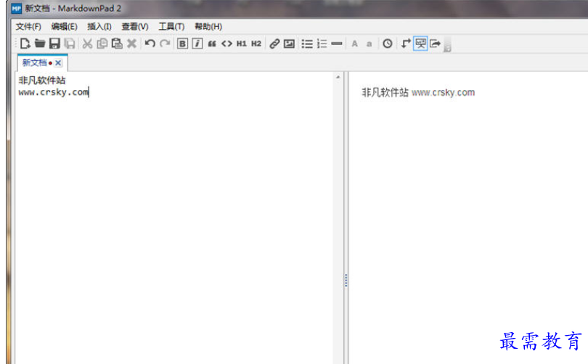This screenshot has height=364, width=588.
Task: Click www.crsky.com text in the editor
Action: pos(54,92)
